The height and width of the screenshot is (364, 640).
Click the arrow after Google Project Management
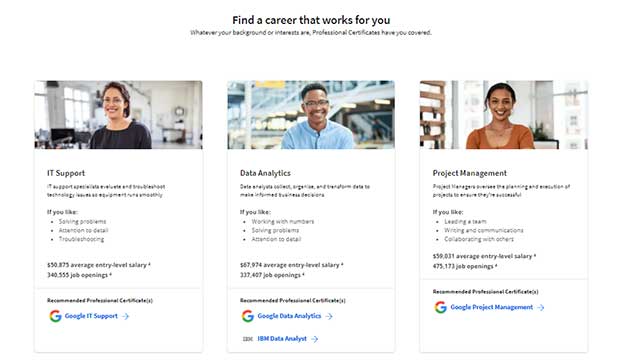click(x=540, y=307)
